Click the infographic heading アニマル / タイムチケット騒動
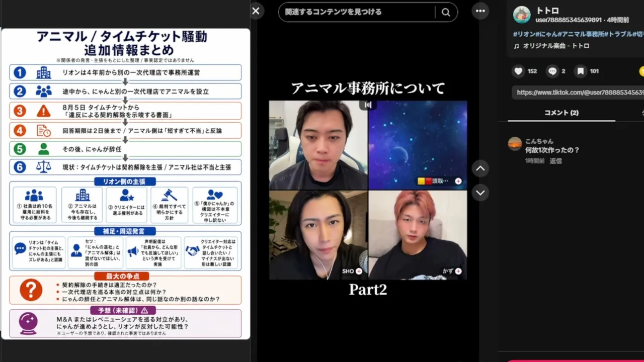Screen dimensions: 644x362 [x=122, y=37]
